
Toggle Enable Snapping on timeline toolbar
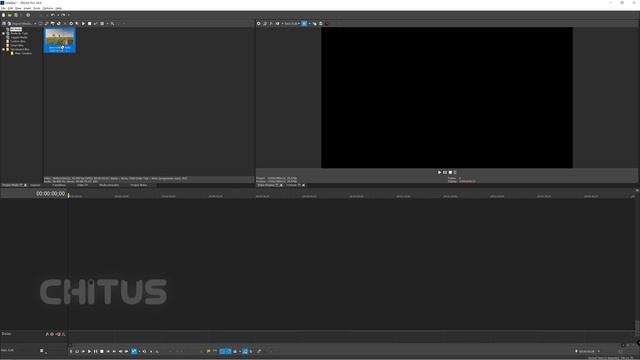[x=222, y=351]
